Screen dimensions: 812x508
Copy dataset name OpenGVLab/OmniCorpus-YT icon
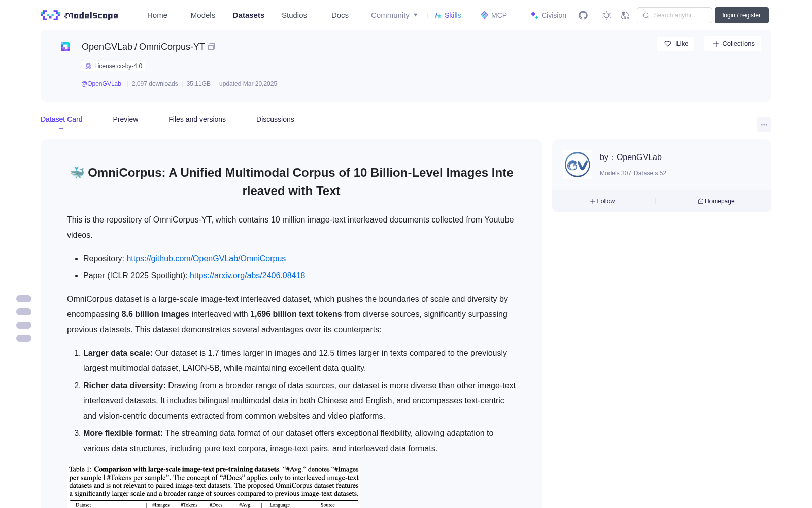click(212, 47)
